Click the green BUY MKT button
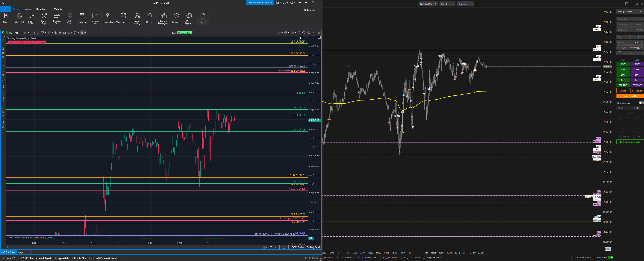Image resolution: width=644 pixels, height=261 pixels. coord(623,64)
